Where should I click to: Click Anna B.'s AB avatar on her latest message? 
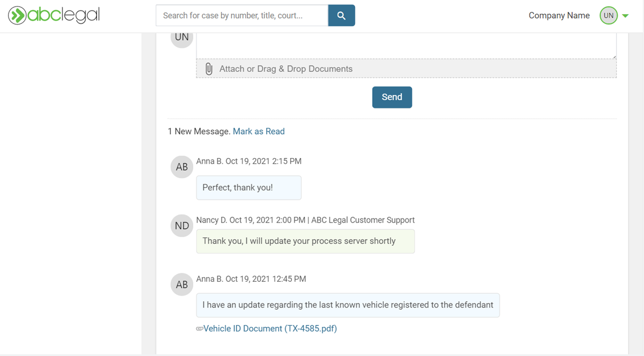[182, 167]
